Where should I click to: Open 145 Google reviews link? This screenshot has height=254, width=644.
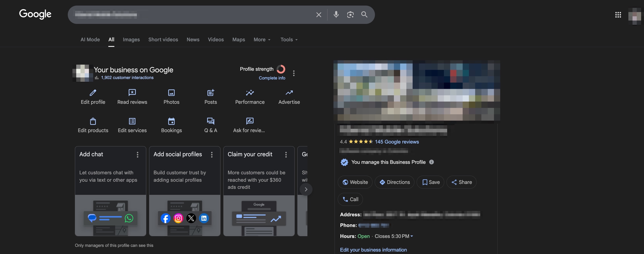coord(397,142)
